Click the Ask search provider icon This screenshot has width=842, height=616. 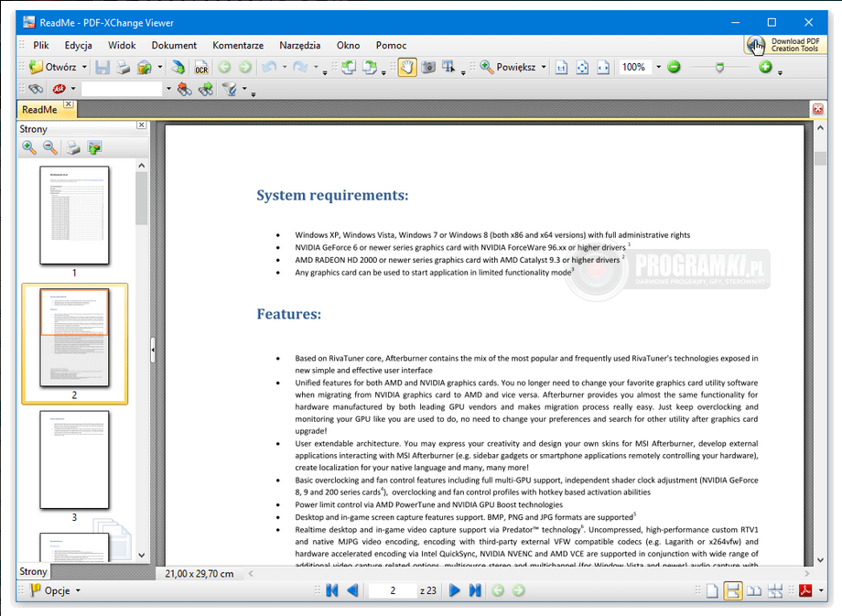pyautogui.click(x=59, y=89)
